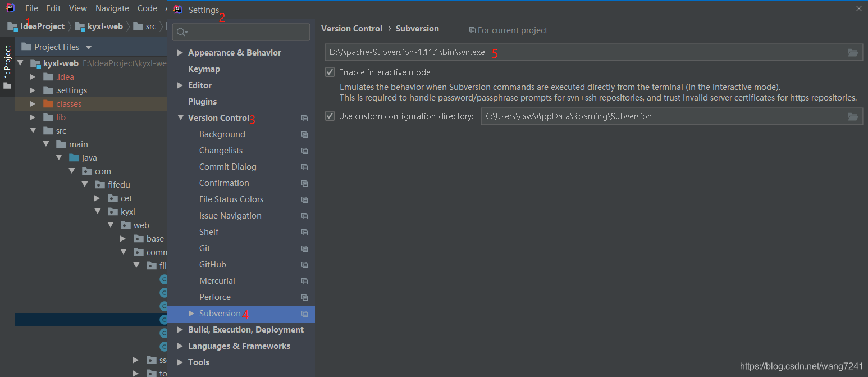Toggle Use custom configuration directory checkbox
This screenshot has height=377, width=868.
(330, 116)
